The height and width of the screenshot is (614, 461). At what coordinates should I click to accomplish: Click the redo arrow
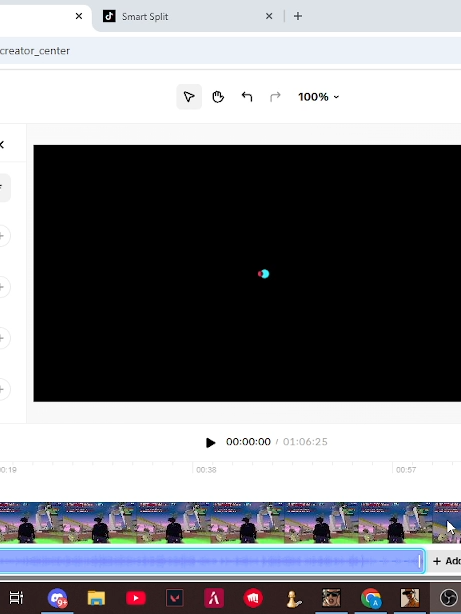[x=275, y=97]
